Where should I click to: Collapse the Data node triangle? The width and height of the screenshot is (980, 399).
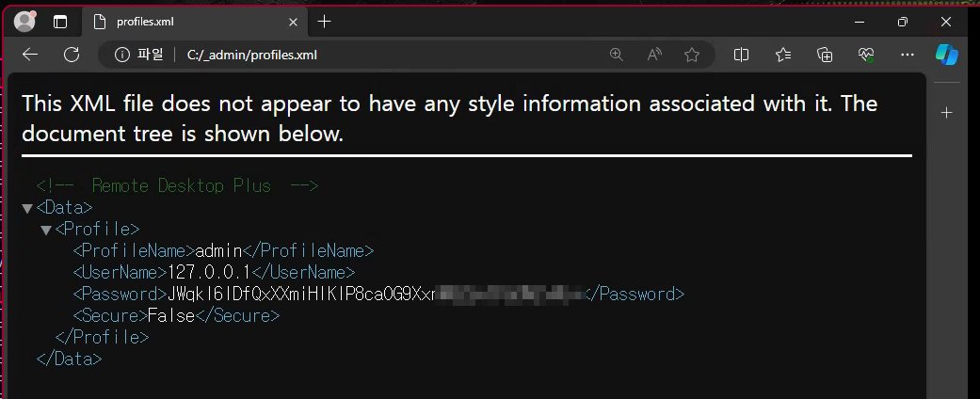(27, 209)
